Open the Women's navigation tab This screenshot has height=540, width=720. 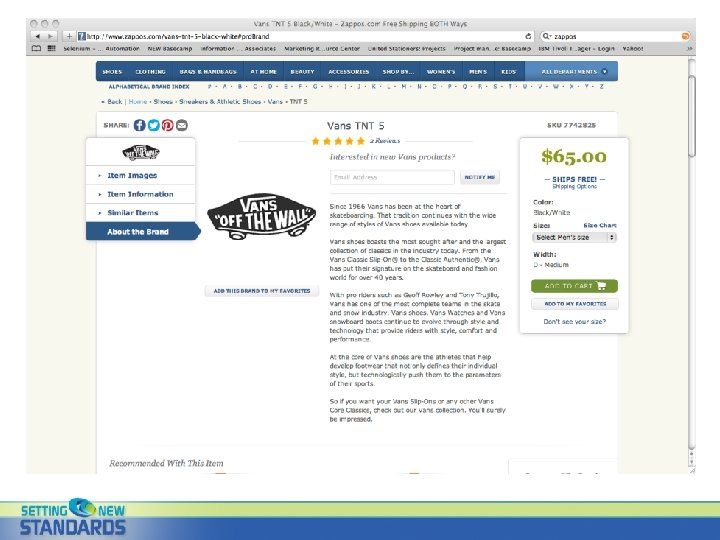coord(441,72)
